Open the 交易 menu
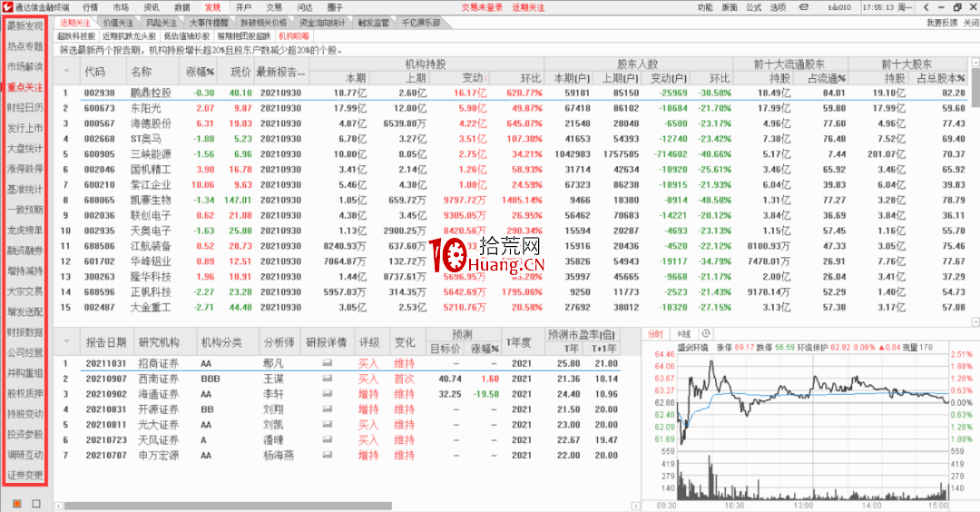980x512 pixels. (274, 7)
